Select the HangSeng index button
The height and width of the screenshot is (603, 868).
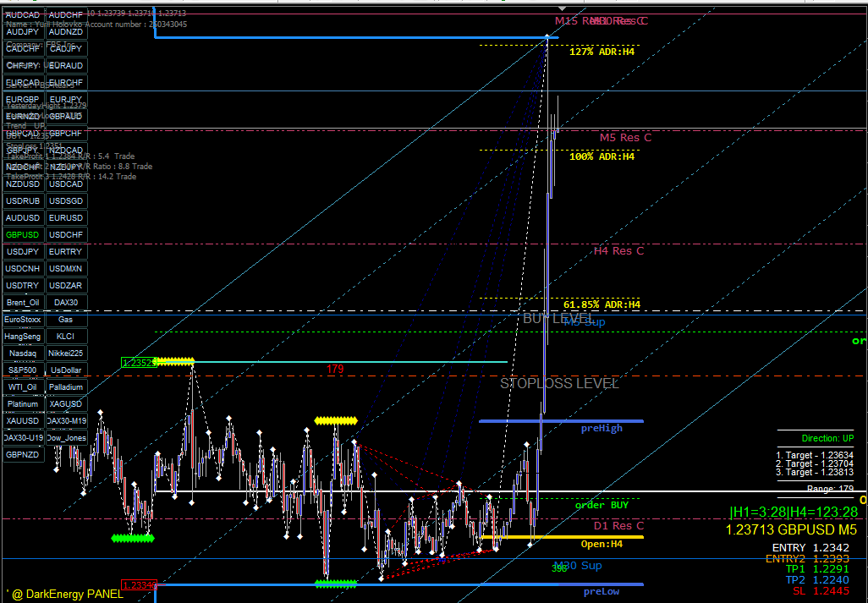[x=23, y=337]
